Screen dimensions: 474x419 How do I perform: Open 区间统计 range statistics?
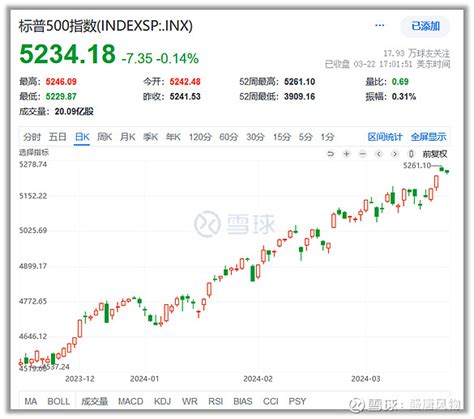coord(385,137)
